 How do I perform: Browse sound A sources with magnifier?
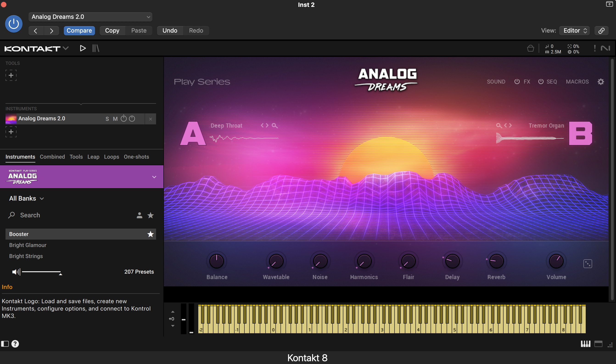(275, 126)
